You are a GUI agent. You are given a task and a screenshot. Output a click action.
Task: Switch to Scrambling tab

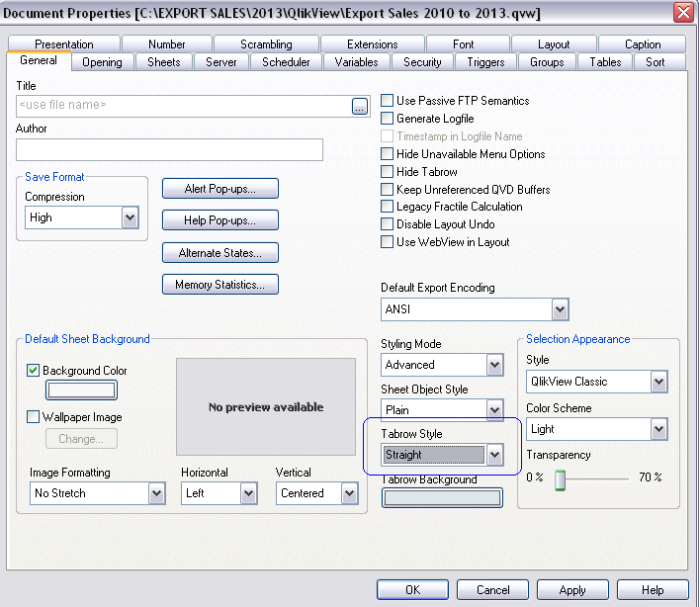(266, 44)
